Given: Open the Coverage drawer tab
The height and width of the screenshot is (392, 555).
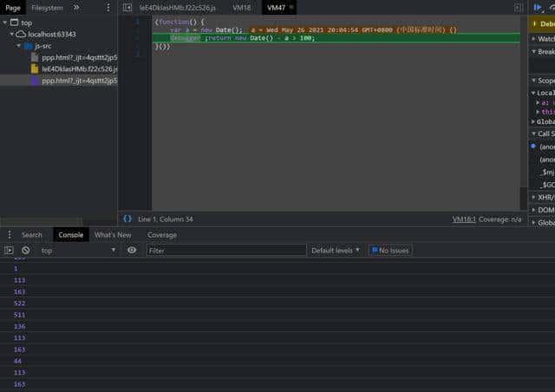Looking at the screenshot, I should click(x=162, y=235).
